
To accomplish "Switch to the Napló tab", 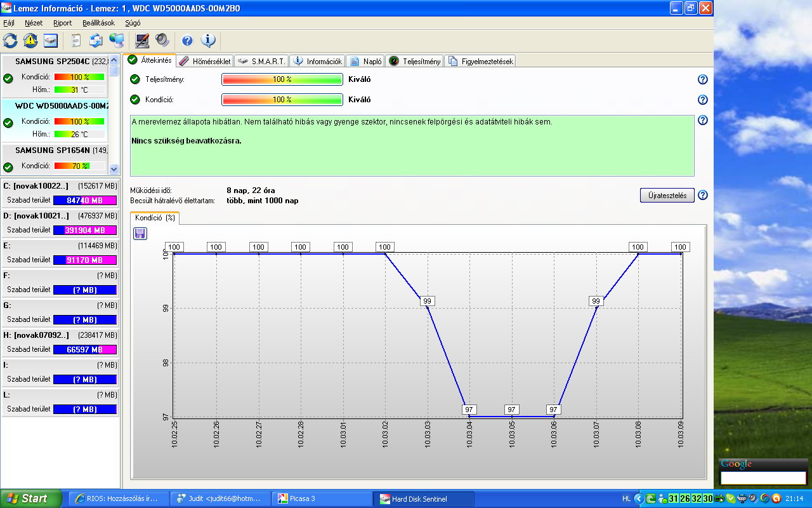I will pyautogui.click(x=365, y=62).
